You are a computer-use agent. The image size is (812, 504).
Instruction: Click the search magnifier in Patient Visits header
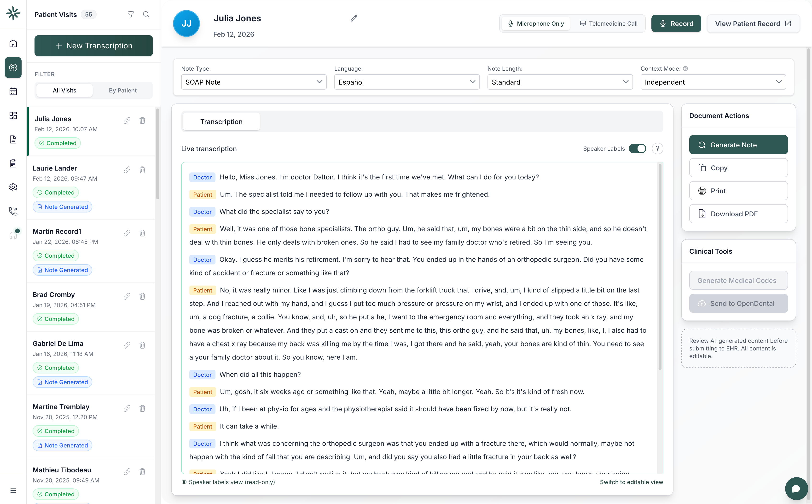146,14
